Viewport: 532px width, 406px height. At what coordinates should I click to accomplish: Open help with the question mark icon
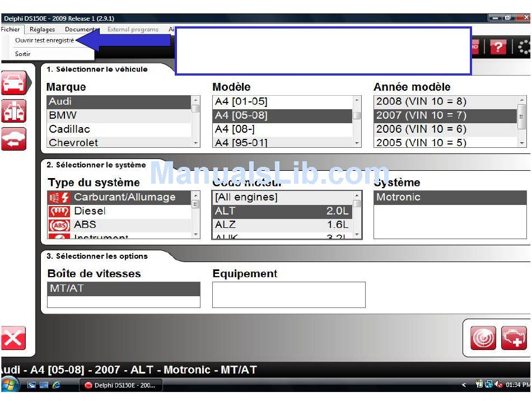coord(498,47)
